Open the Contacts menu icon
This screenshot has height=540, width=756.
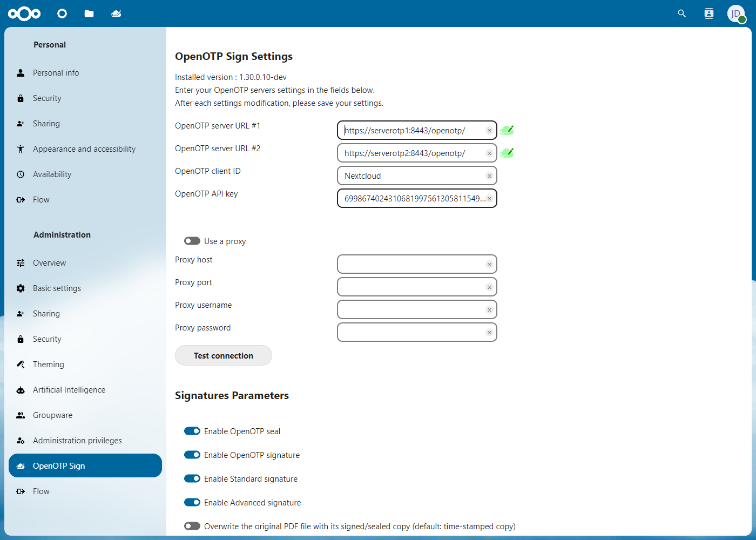pos(709,13)
